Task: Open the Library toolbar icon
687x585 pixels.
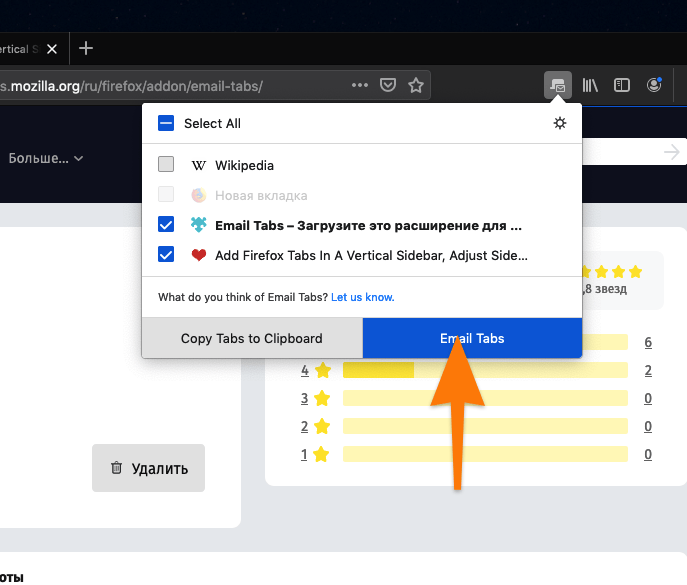Action: 590,85
